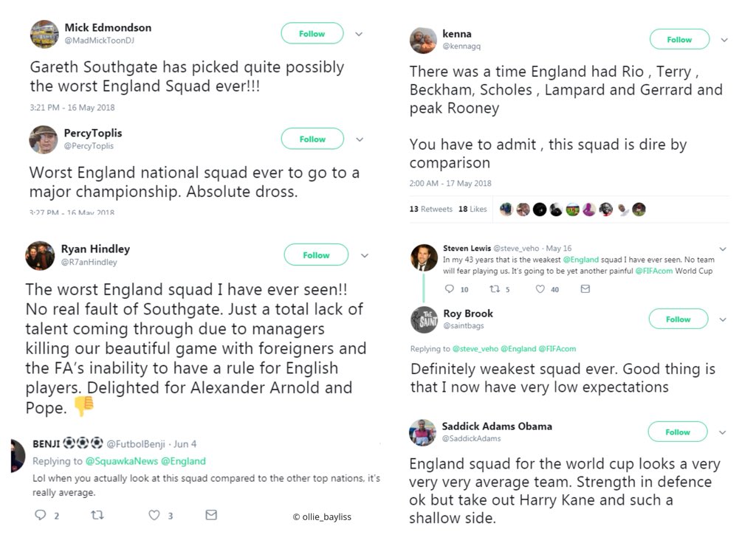
Task: Follow PercyToplis
Action: pos(312,139)
